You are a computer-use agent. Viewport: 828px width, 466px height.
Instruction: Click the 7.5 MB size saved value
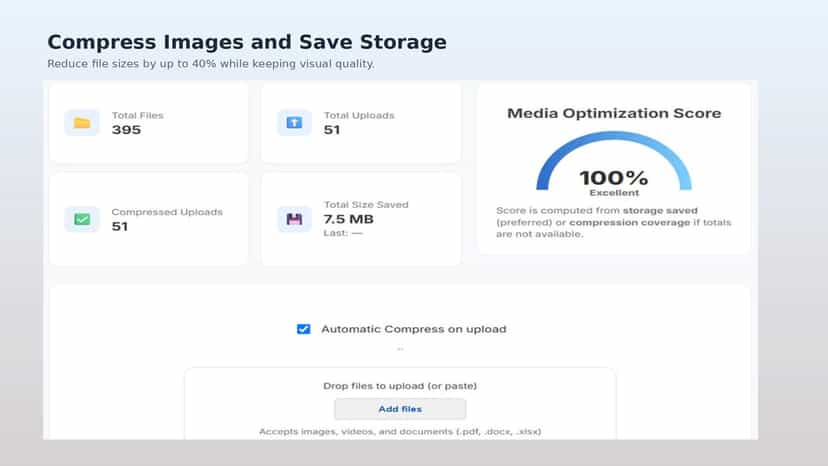349,219
